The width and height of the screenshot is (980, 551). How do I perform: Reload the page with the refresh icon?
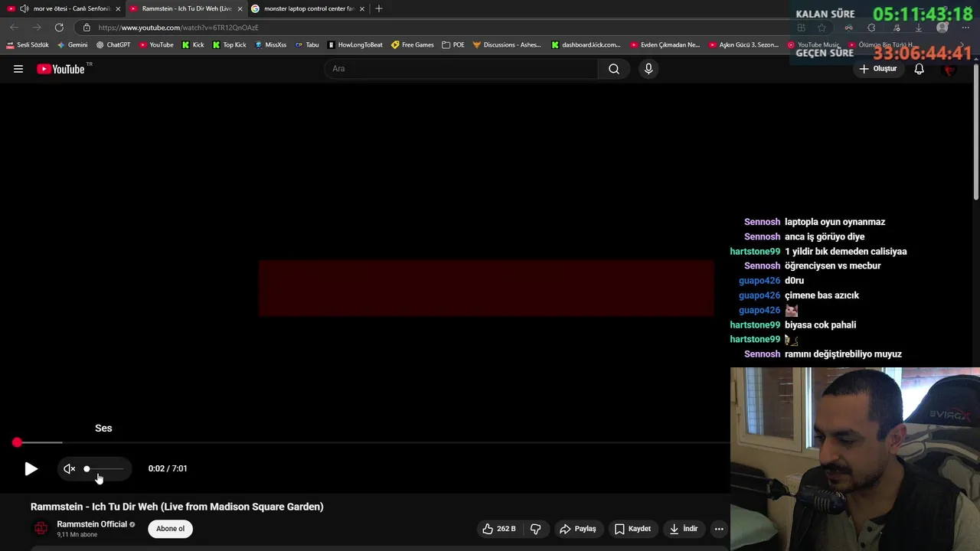coord(59,28)
